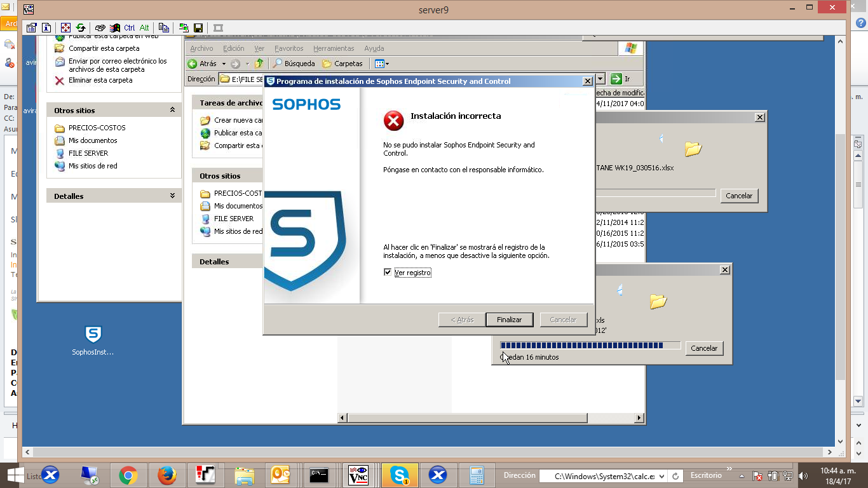
Task: Open Calculator from the Windows taskbar
Action: pos(477,475)
